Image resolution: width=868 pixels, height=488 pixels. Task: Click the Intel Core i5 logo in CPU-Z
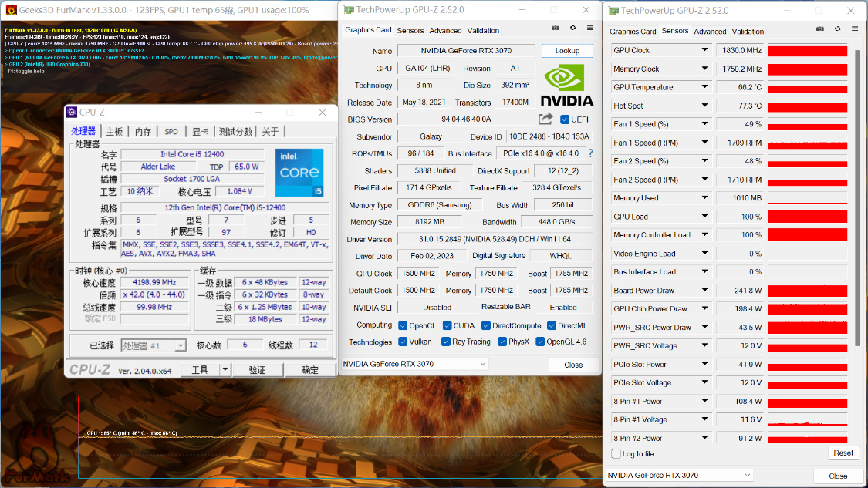(299, 172)
